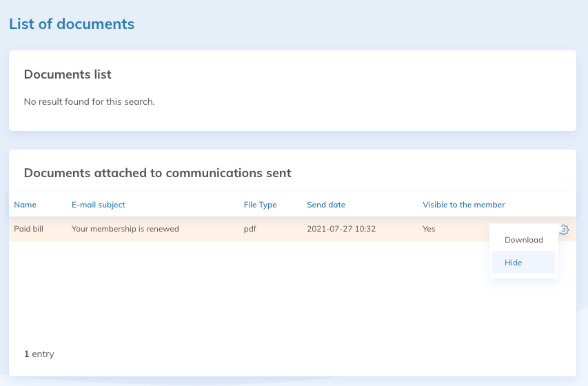Select the Paid bill document name
This screenshot has width=588, height=386.
28,229
